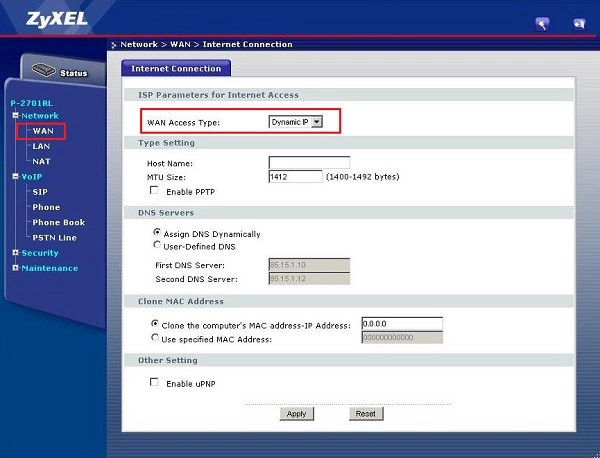The image size is (600, 458).
Task: Click the logout icon at top right
Action: [x=579, y=24]
